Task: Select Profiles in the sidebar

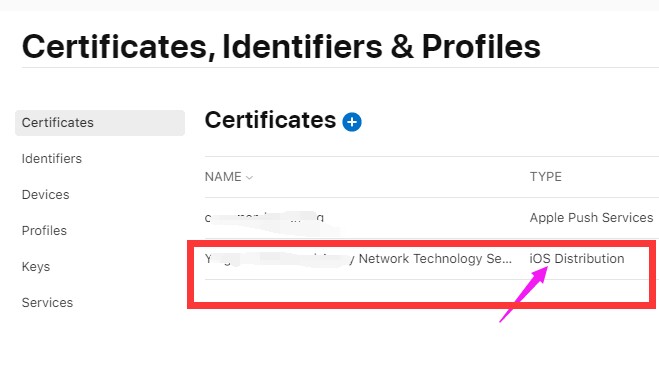Action: [x=44, y=231]
